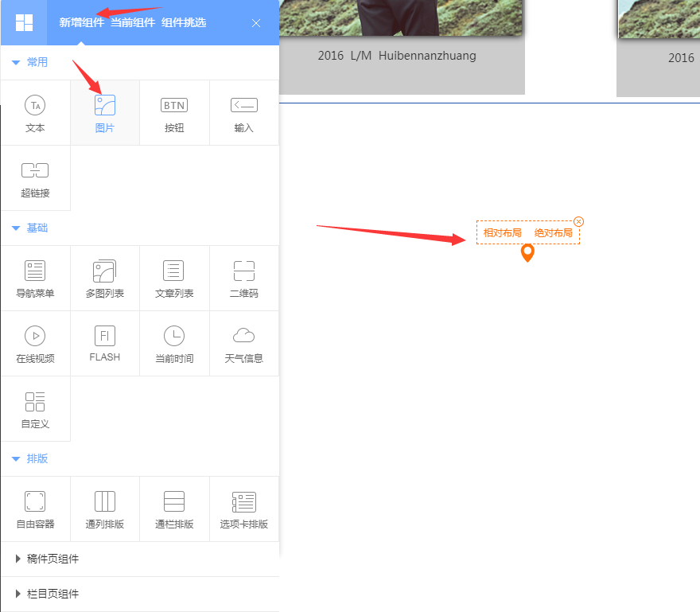Add the 二维码 QR code component
Screen dimensions: 700x612
[x=244, y=278]
